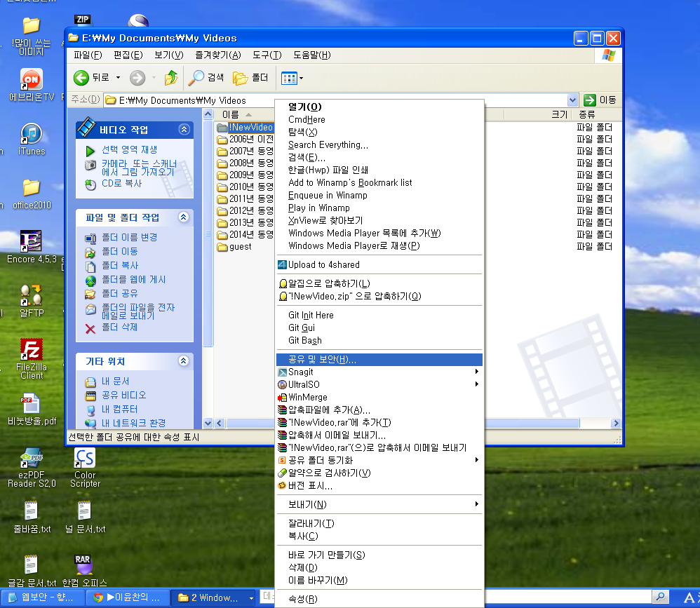The image size is (700, 608).
Task: Open 내 컴퓨터 link
Action: (x=119, y=410)
